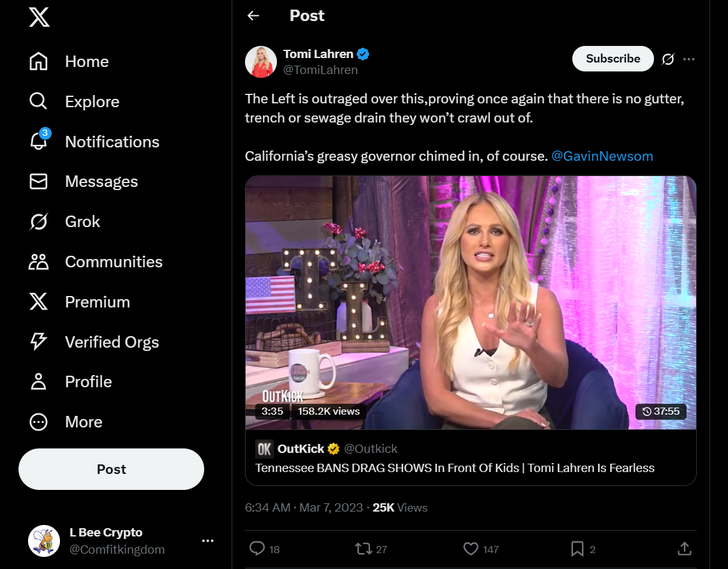Image resolution: width=728 pixels, height=569 pixels.
Task: Open the post's three-dot options menu
Action: click(x=689, y=59)
